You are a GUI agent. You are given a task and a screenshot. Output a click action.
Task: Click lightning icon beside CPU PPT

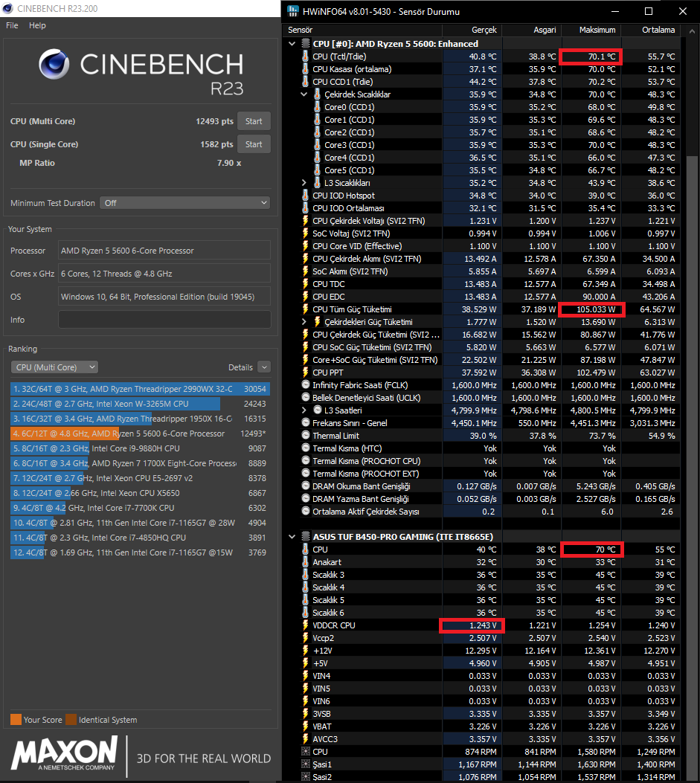[305, 372]
